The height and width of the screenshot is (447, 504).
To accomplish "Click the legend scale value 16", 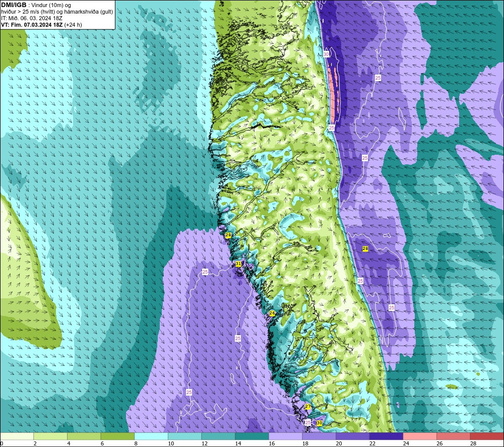I will [272, 443].
